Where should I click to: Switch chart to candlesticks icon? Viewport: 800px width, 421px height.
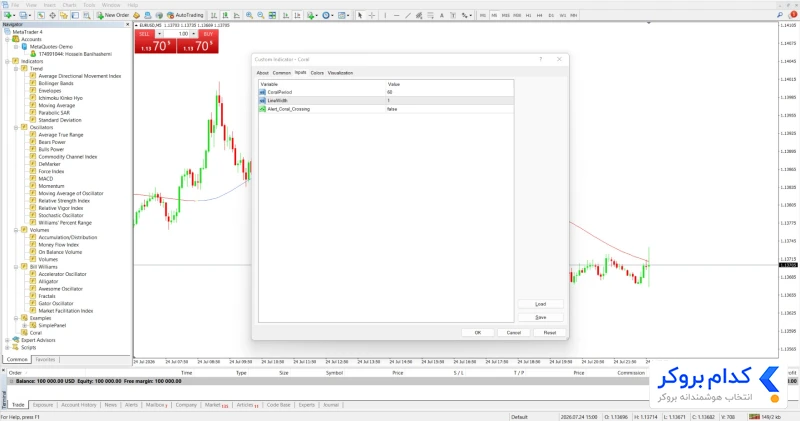[x=225, y=15]
